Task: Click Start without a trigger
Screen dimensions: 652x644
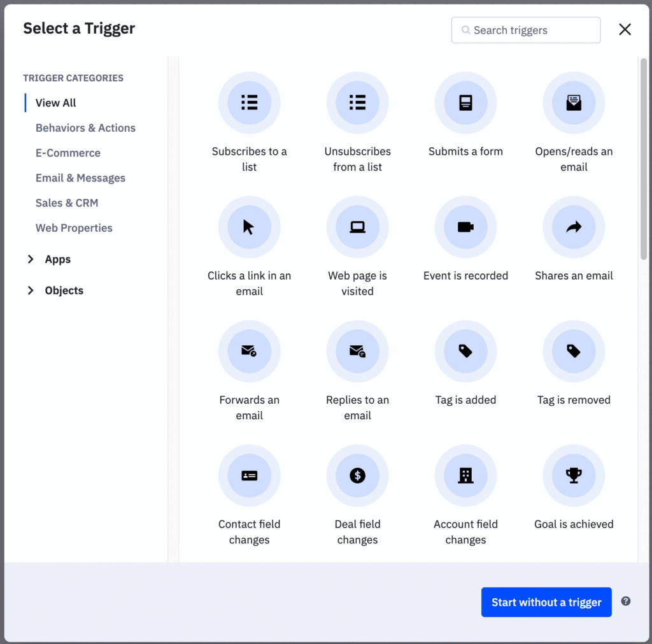Action: click(x=546, y=601)
